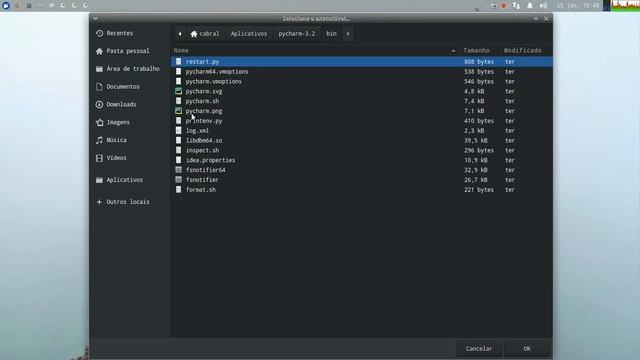The image size is (640, 360).
Task: Click the Imagens sidebar icon
Action: coord(99,122)
